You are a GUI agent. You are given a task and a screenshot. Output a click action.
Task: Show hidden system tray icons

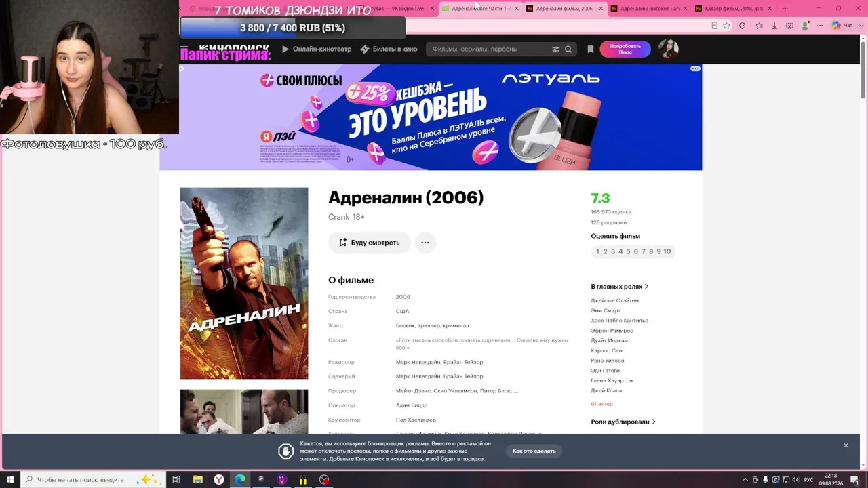(x=745, y=480)
